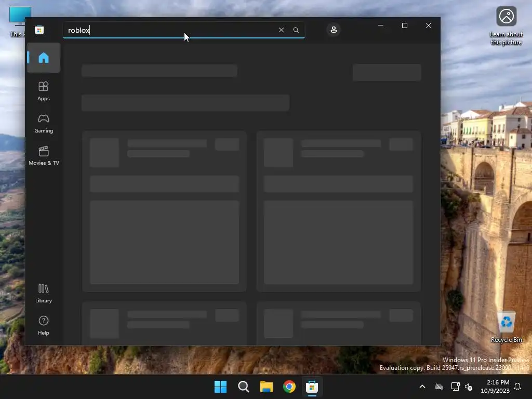Open the OneDrive tray icon

click(439, 387)
